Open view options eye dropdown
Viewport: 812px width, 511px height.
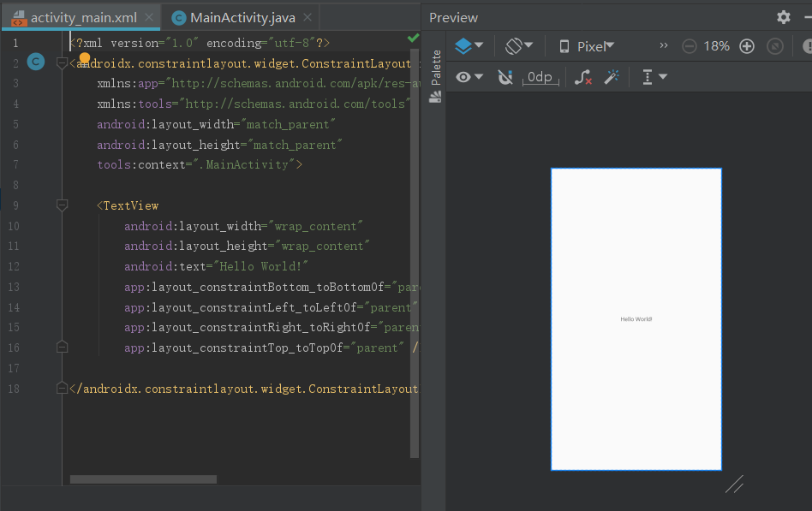(x=469, y=77)
